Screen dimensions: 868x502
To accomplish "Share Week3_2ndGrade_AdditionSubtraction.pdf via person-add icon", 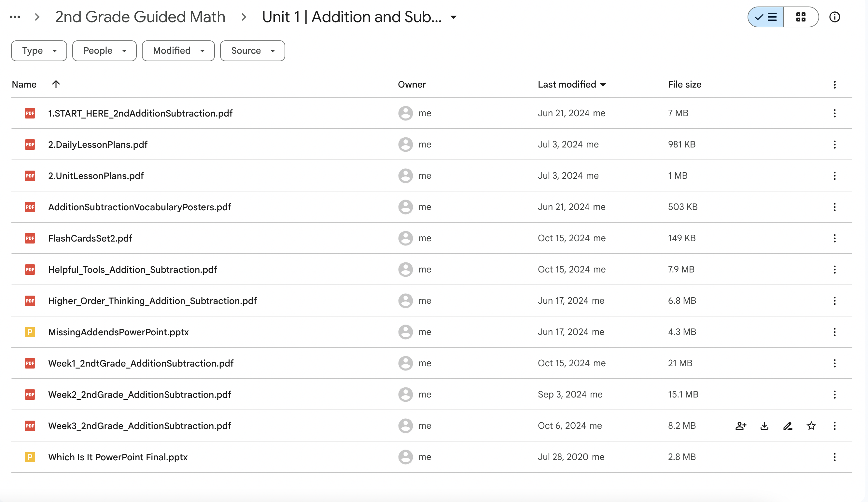I will click(x=741, y=426).
